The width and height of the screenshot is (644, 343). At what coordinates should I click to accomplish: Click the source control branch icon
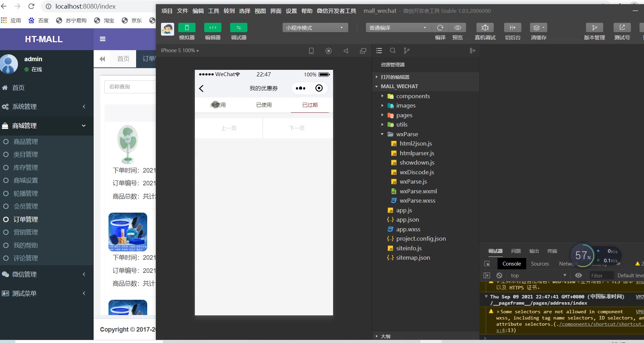coord(407,50)
